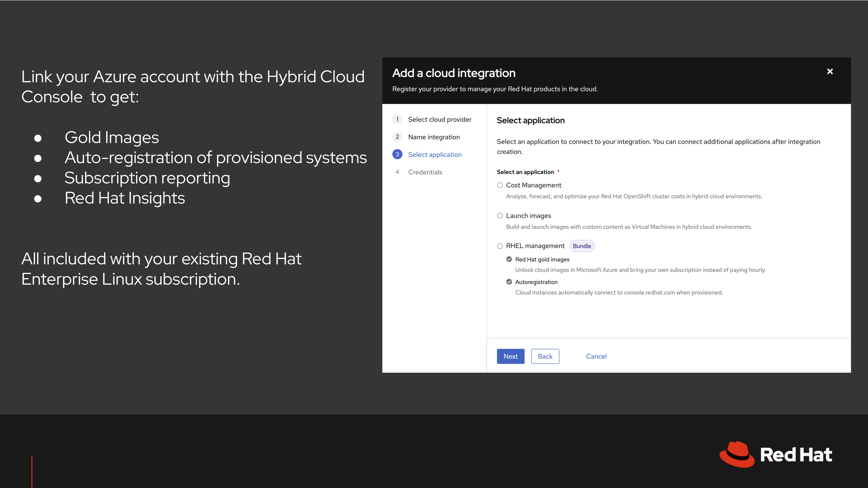868x488 pixels.
Task: Click the step 1 number circle
Action: pyautogui.click(x=397, y=119)
